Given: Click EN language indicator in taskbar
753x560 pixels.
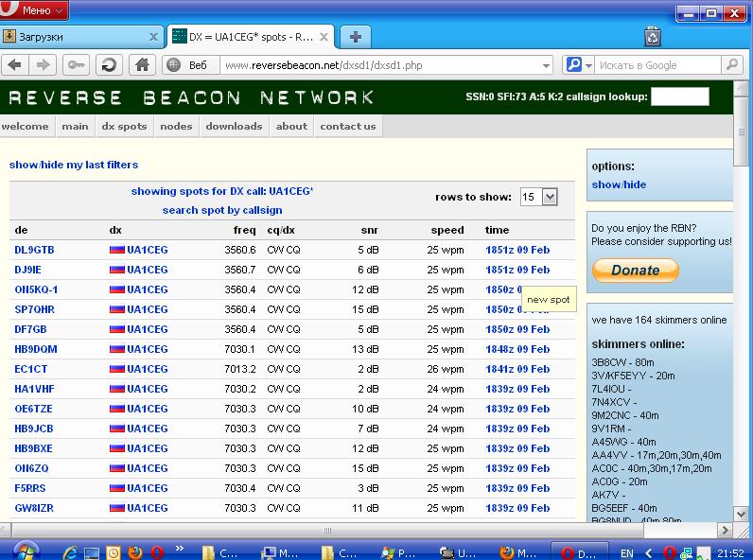Looking at the screenshot, I should pyautogui.click(x=626, y=553).
